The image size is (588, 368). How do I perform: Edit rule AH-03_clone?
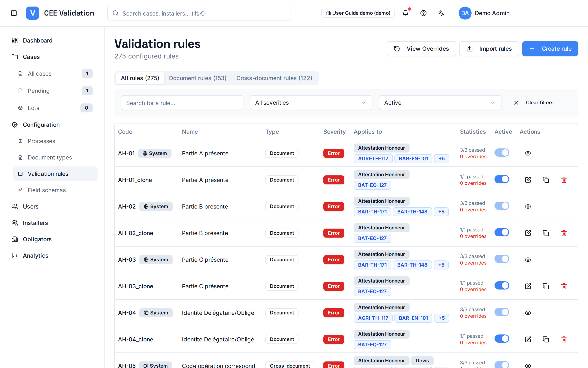pyautogui.click(x=528, y=286)
